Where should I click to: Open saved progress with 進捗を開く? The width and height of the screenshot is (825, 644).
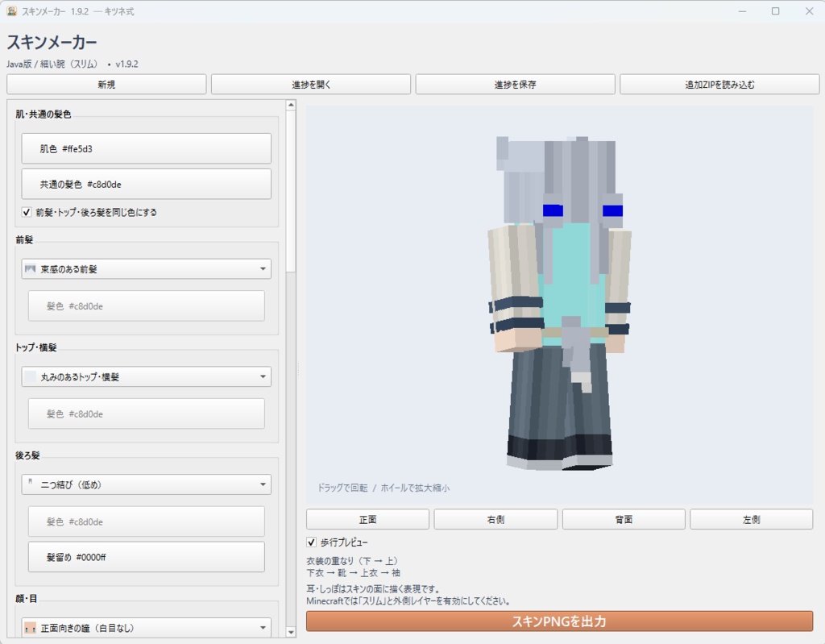click(x=311, y=85)
